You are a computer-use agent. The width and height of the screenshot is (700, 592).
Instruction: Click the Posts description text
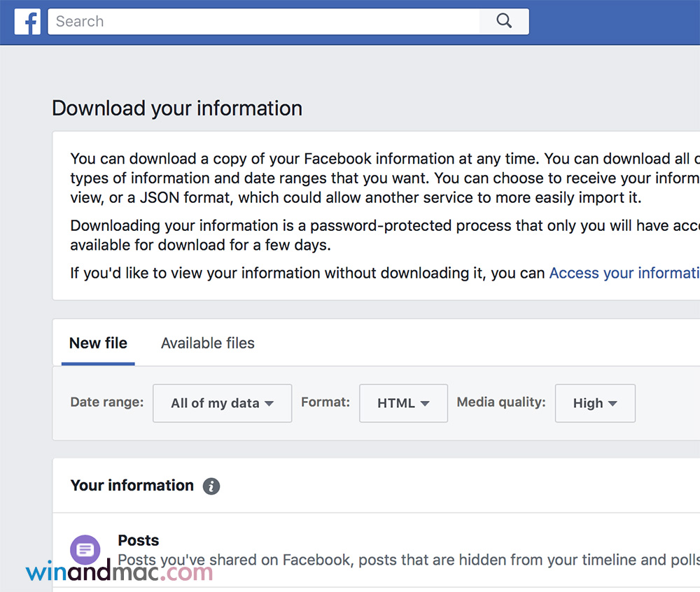406,560
